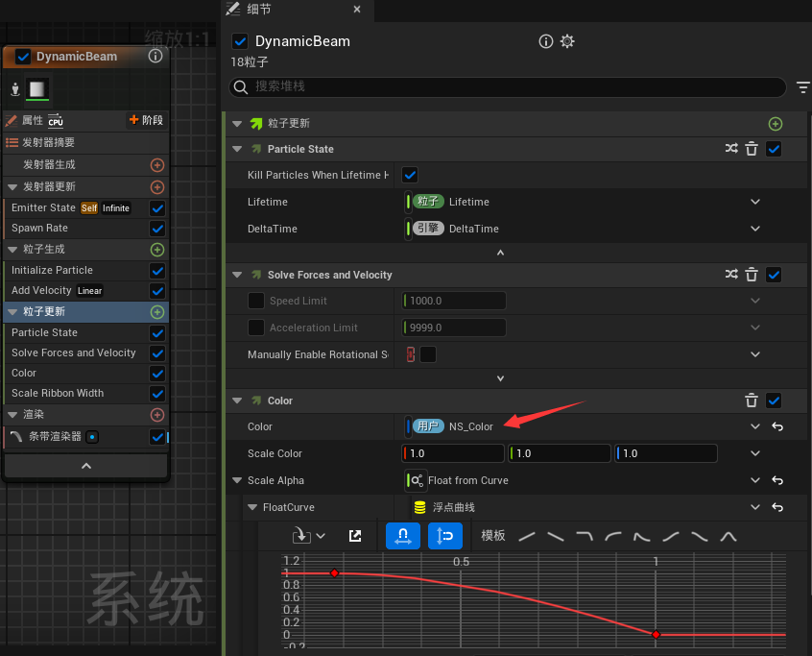
Task: Click the CPU sim target icon
Action: [56, 121]
